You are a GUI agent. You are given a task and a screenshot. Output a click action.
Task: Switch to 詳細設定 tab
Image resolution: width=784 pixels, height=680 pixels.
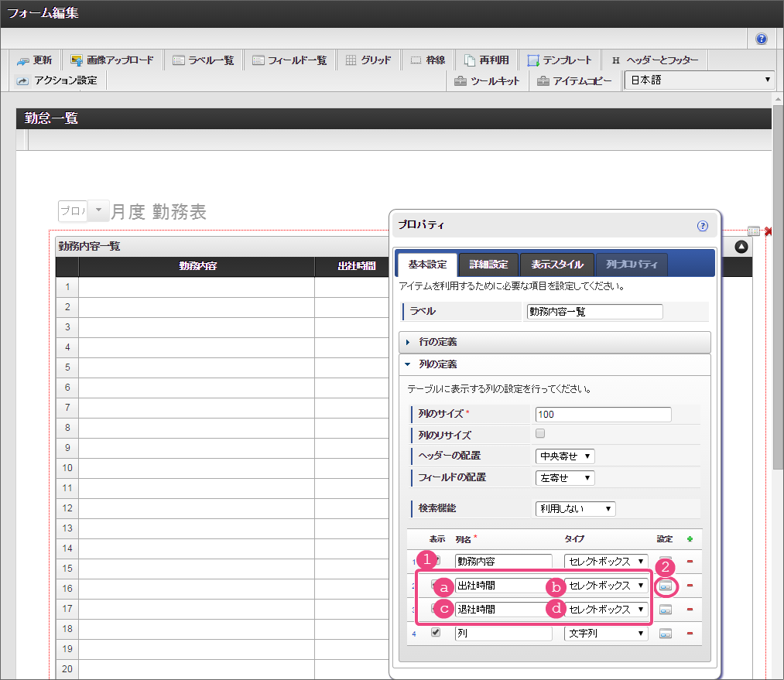(x=488, y=265)
